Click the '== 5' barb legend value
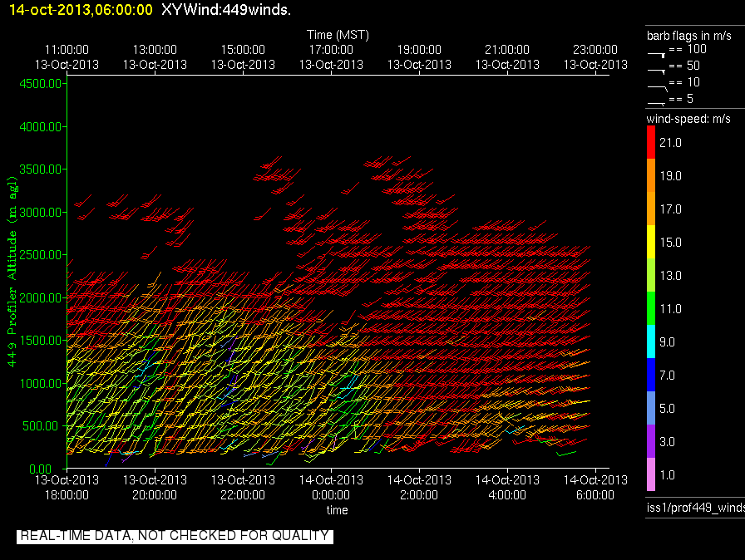Image resolution: width=745 pixels, height=560 pixels. pos(681,99)
